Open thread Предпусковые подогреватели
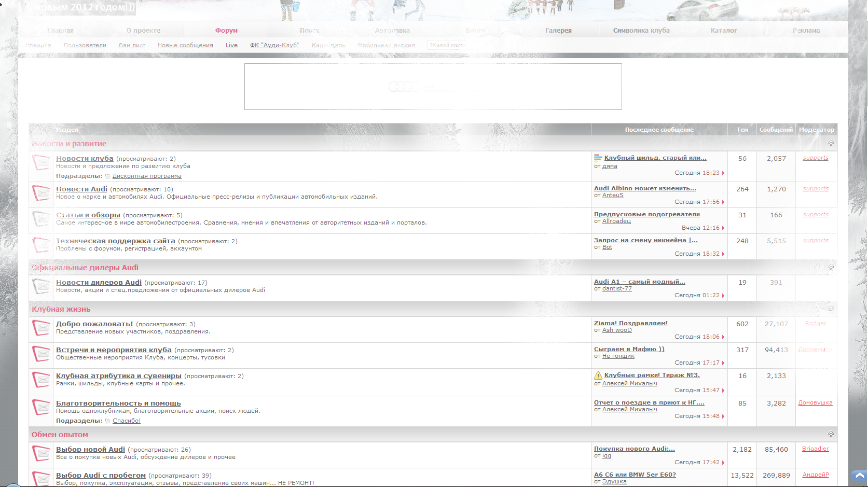The width and height of the screenshot is (868, 487). (647, 214)
